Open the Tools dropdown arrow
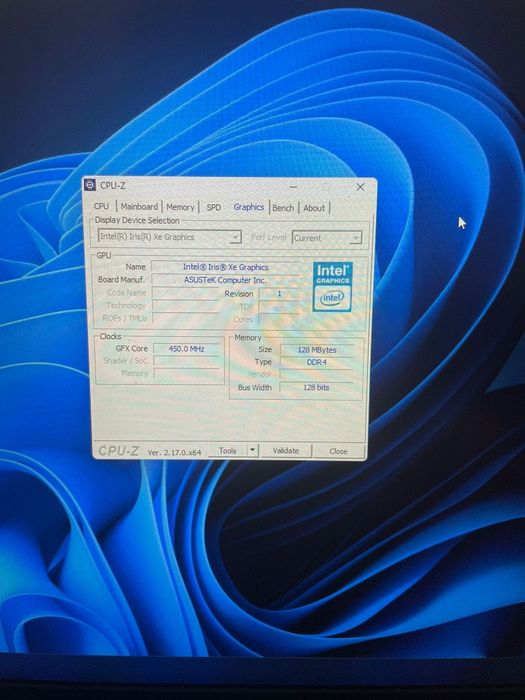The image size is (525, 700). (x=253, y=450)
